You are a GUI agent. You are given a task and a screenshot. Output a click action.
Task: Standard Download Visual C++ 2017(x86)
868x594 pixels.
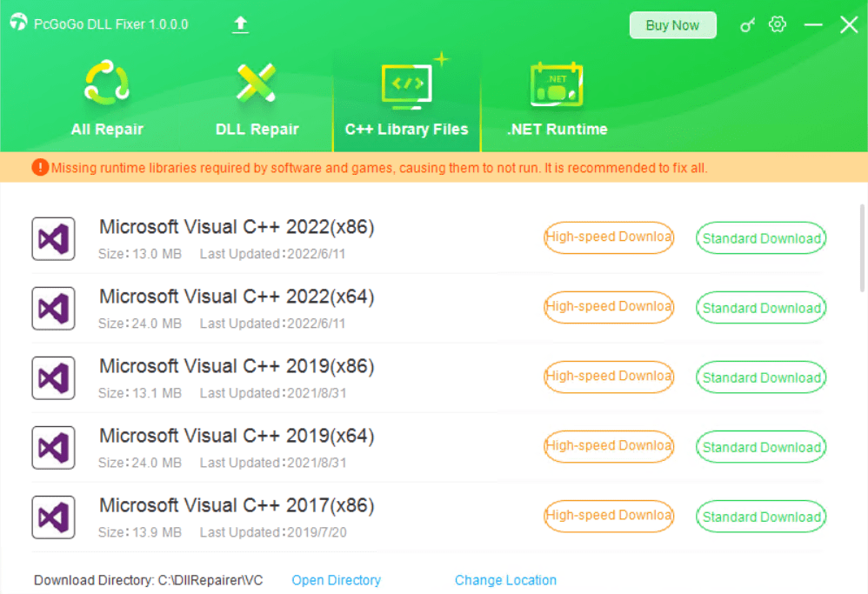pos(761,517)
